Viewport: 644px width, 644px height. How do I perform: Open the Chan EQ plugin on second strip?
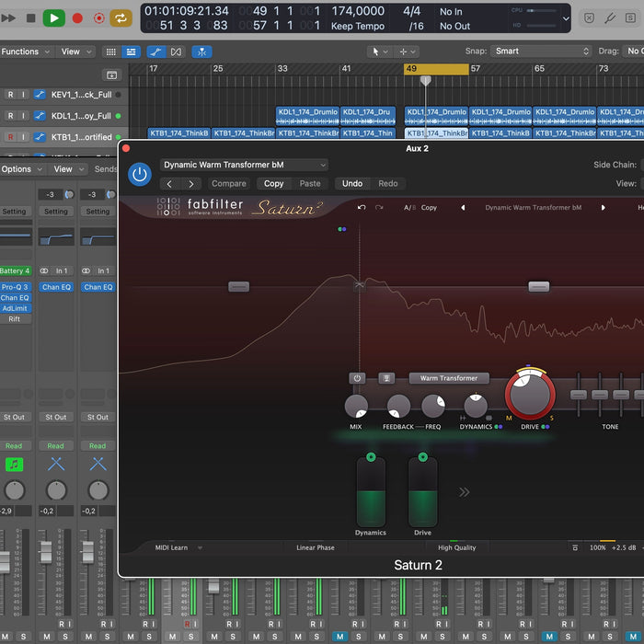point(56,287)
